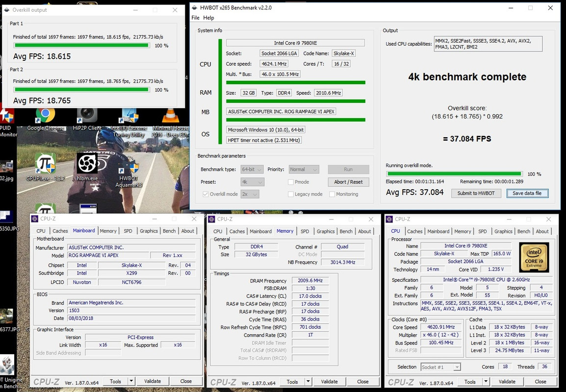
Task: Click the Core speed 4624.1 MHz field
Action: [274, 64]
